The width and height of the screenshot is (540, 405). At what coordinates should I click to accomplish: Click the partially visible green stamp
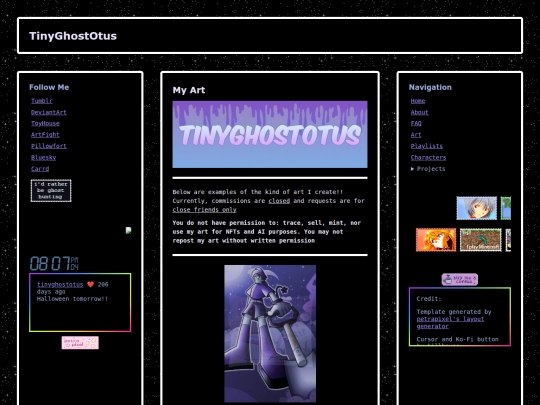506,208
